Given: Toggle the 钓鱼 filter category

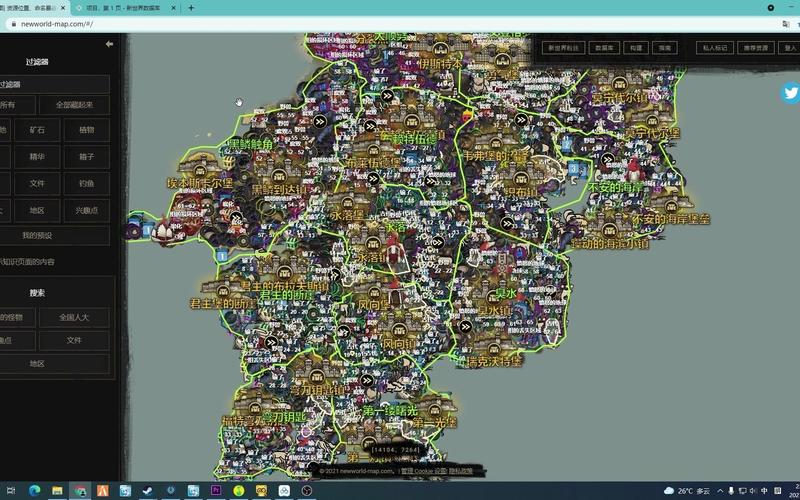Looking at the screenshot, I should [87, 184].
